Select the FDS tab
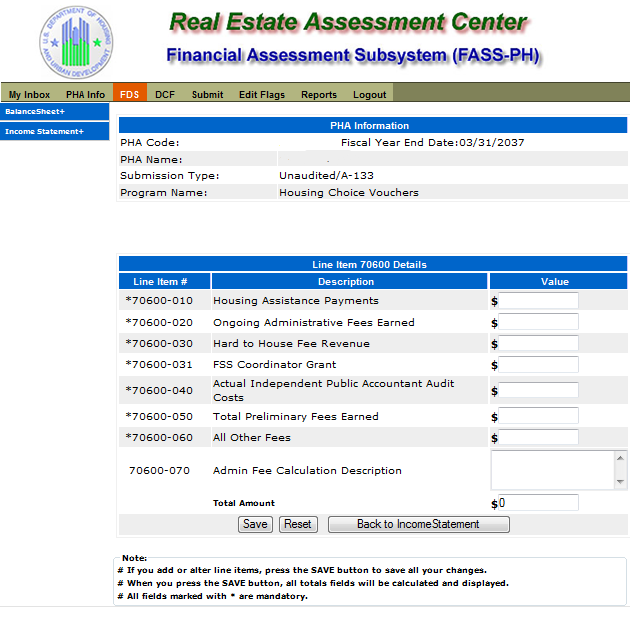The image size is (633, 617). click(130, 94)
